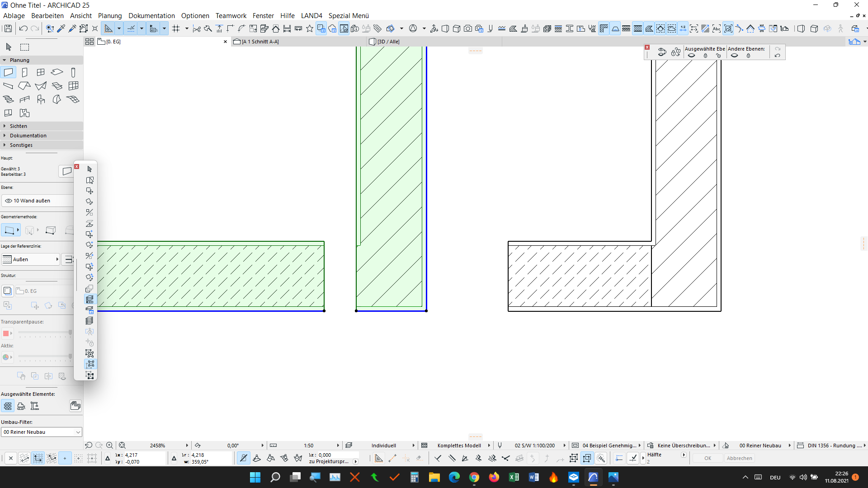Choose the Marquee selection tool
The image size is (868, 488).
point(25,47)
